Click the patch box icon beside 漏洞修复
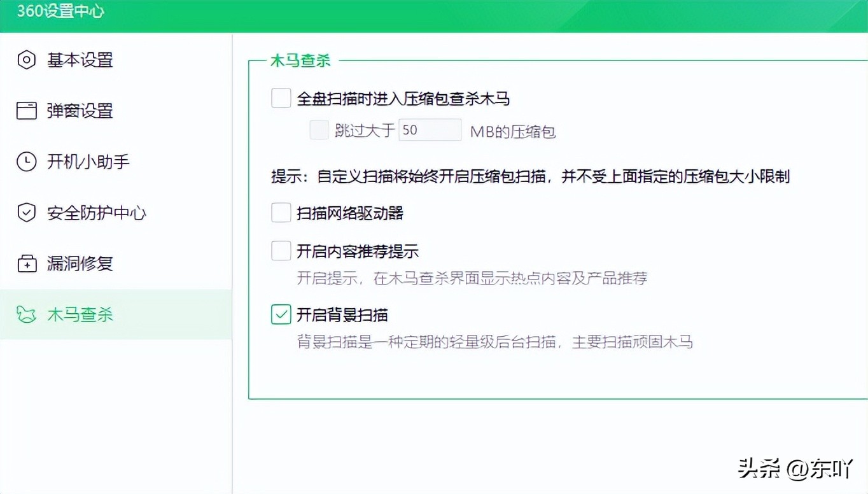 point(26,264)
